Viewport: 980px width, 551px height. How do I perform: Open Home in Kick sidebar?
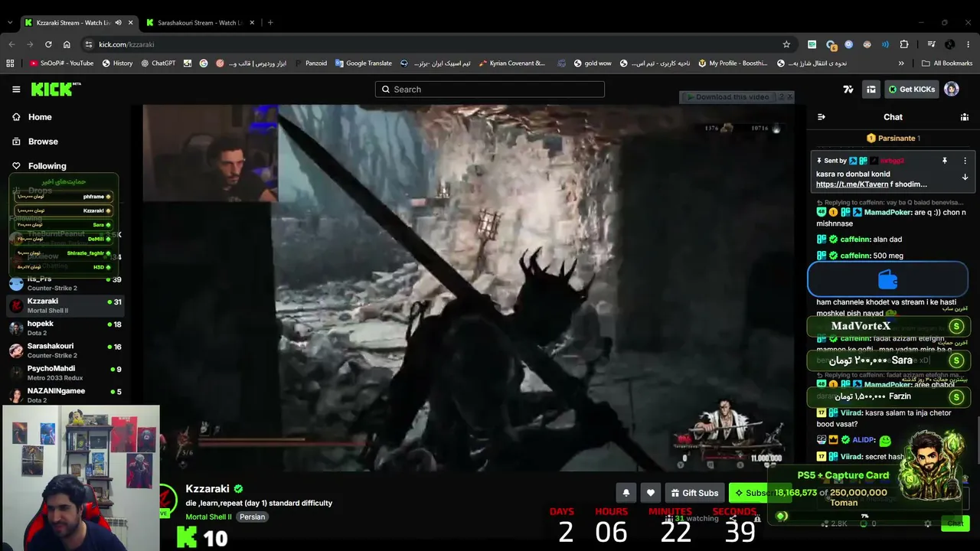pos(40,117)
